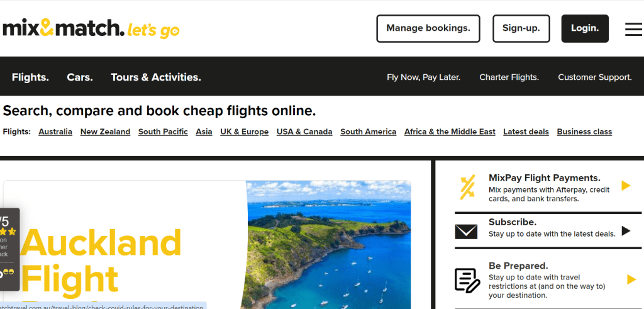Click the Sign-up button
This screenshot has height=309, width=644.
pos(521,28)
